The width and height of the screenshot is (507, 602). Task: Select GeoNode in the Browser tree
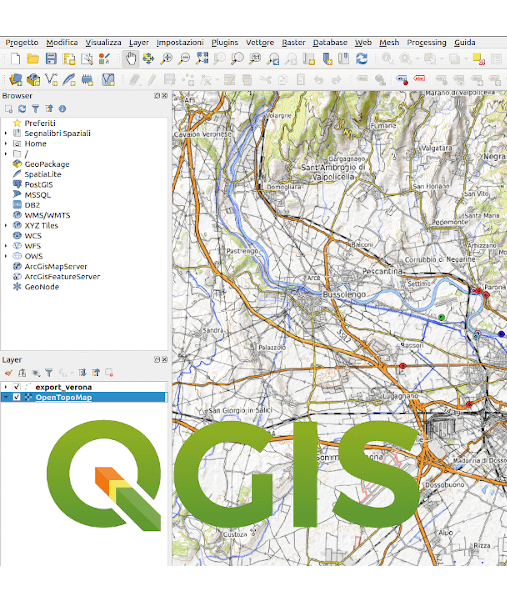point(41,286)
